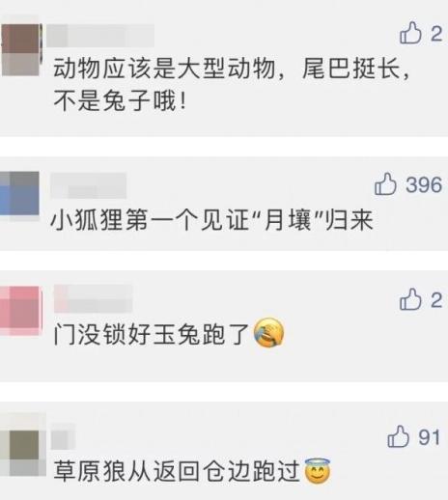Click the 91 like count

tap(429, 437)
